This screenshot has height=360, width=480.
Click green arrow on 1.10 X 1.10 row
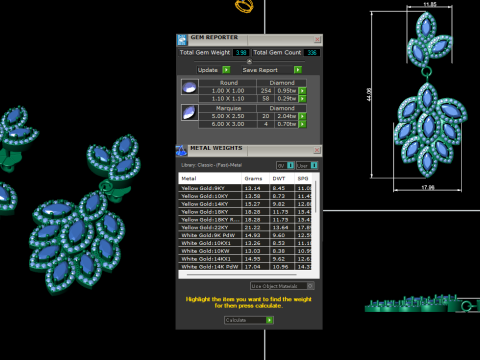pyautogui.click(x=302, y=99)
